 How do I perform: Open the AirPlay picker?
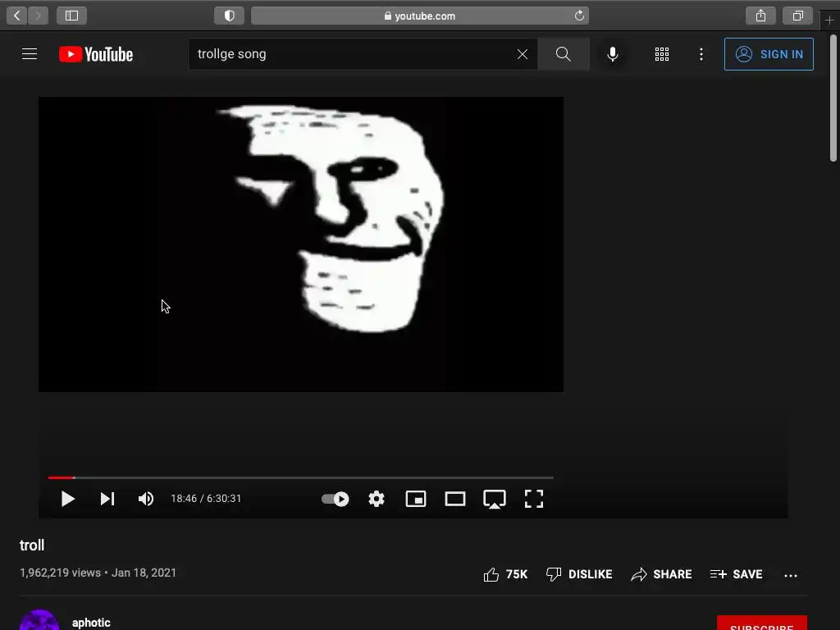coord(495,499)
